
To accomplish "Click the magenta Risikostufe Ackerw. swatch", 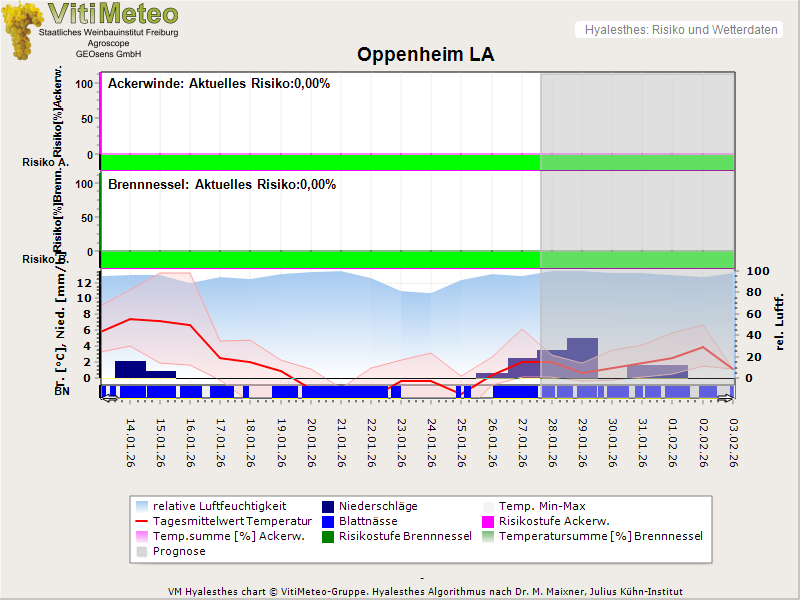I will 489,521.
